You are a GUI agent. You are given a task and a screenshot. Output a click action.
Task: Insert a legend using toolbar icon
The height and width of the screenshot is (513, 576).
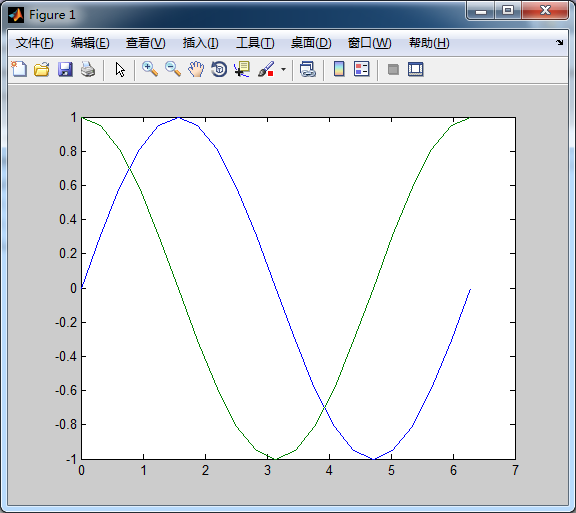click(361, 69)
